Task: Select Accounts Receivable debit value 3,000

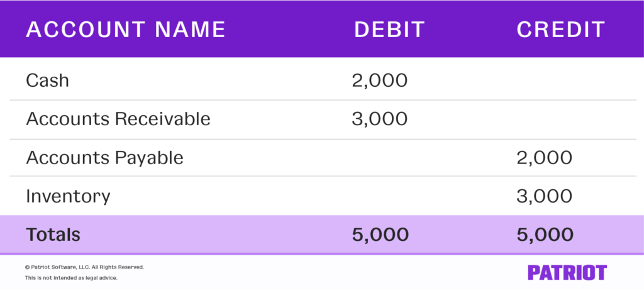Action: tap(380, 118)
